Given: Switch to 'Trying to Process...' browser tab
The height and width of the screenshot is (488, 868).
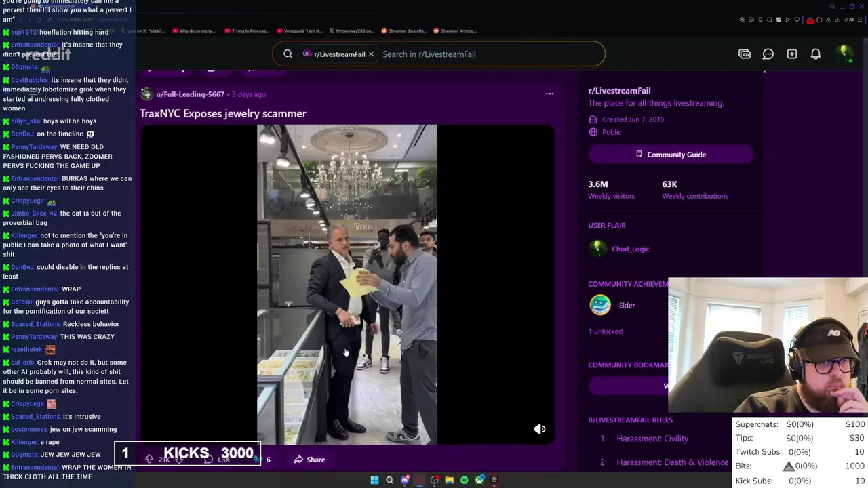Looking at the screenshot, I should 248,30.
